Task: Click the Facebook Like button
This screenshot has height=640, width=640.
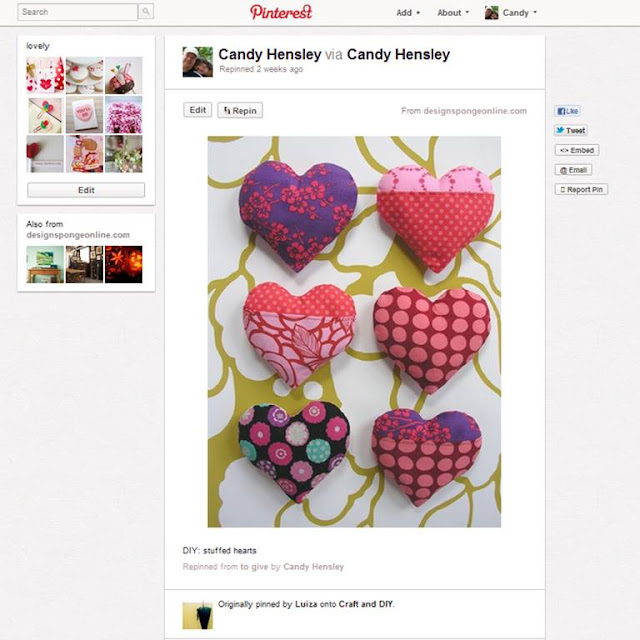Action: 567,111
